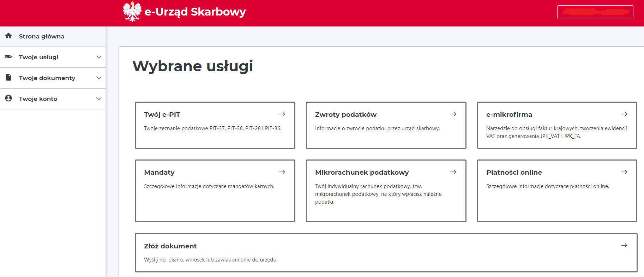The width and height of the screenshot is (644, 277).
Task: Click the handshake icon next to Twoje usługi
Action: (x=8, y=57)
